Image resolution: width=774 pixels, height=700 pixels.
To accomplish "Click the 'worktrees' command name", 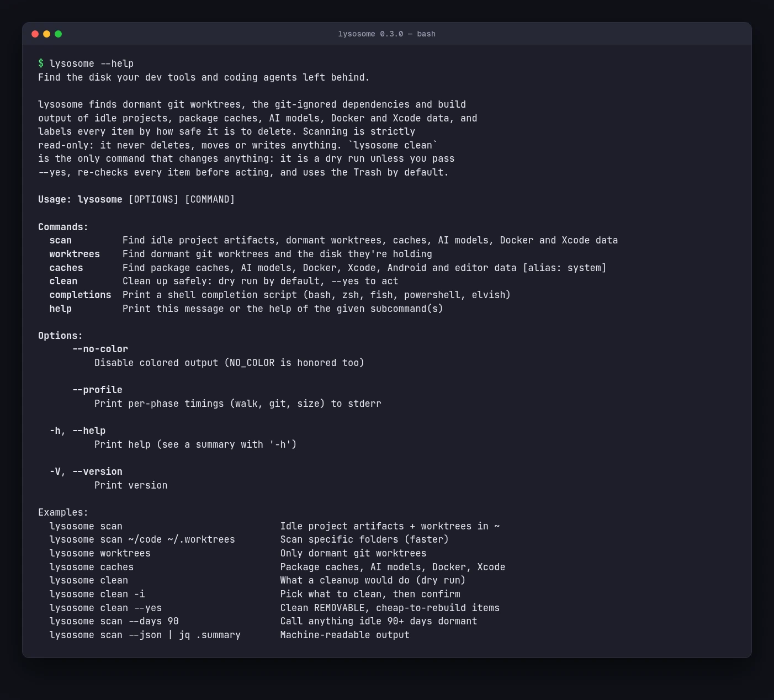I will coord(75,254).
